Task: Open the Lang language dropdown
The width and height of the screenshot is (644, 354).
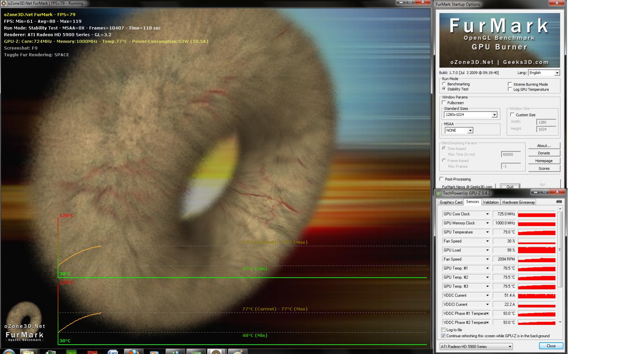Action: (x=544, y=73)
